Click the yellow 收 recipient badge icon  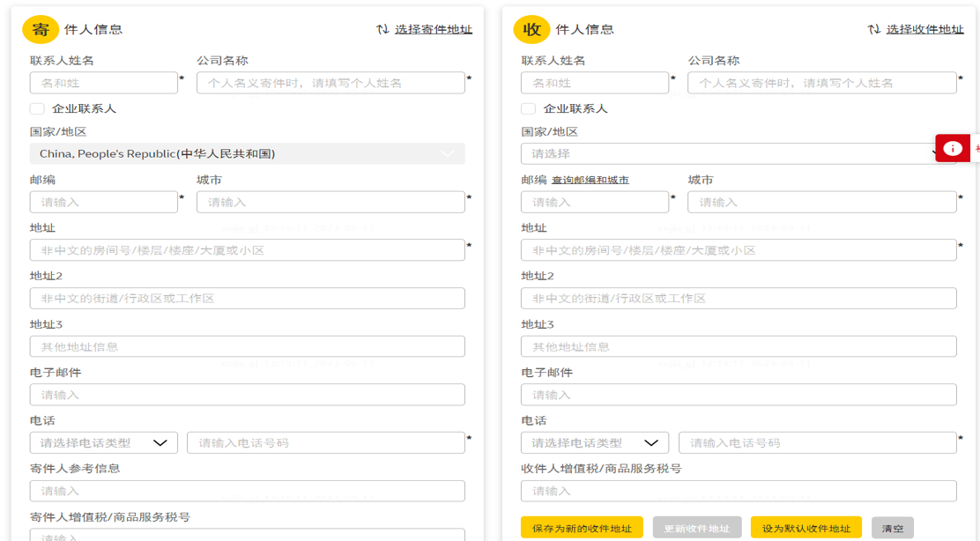coord(532,29)
